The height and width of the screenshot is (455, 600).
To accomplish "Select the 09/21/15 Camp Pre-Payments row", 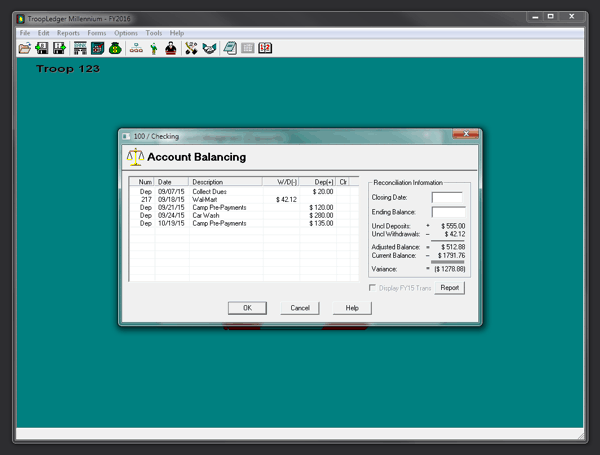I will pos(244,207).
